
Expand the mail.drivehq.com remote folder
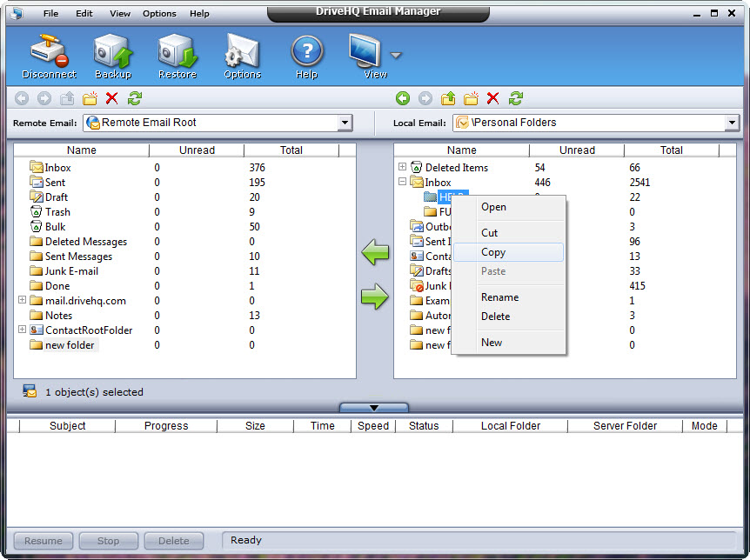[x=22, y=300]
